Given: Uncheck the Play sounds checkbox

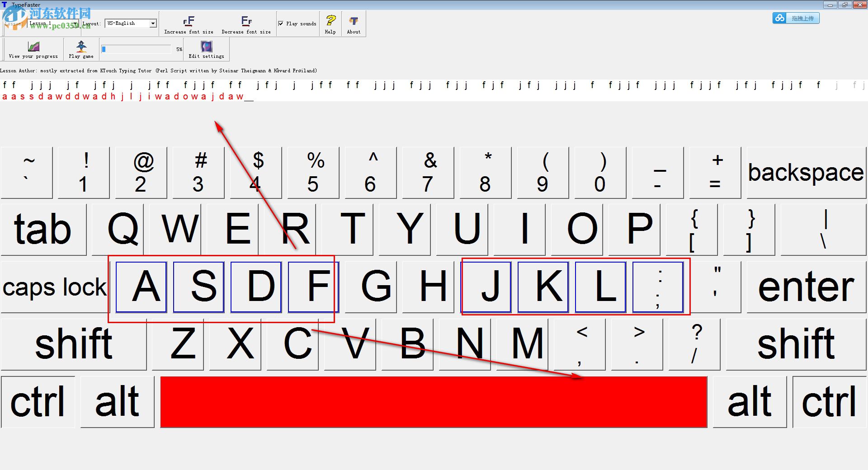Looking at the screenshot, I should [281, 23].
